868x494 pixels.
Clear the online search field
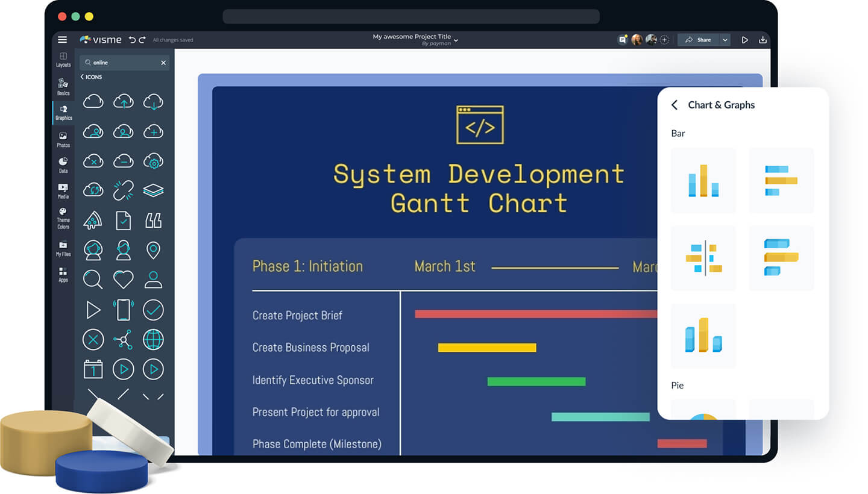click(163, 63)
